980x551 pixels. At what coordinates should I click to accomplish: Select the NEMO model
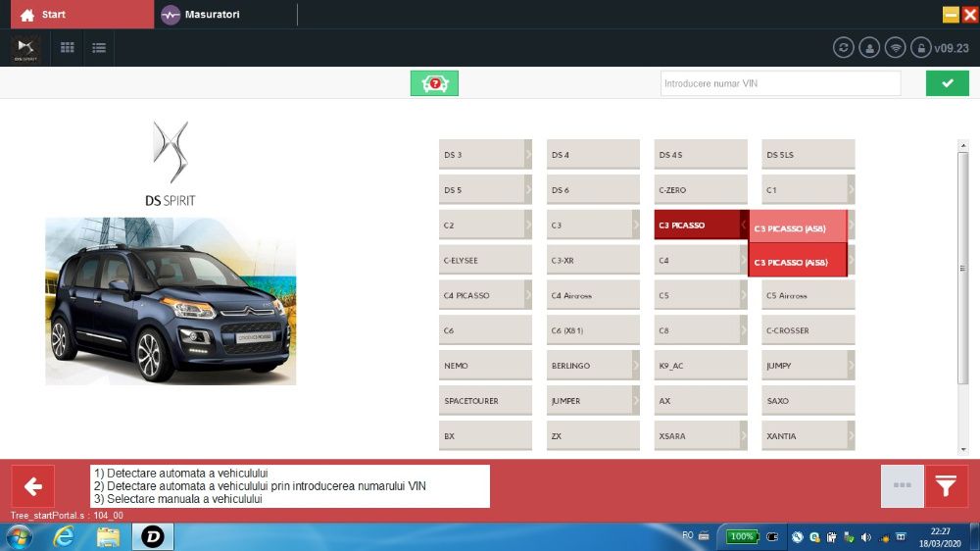pyautogui.click(x=485, y=366)
